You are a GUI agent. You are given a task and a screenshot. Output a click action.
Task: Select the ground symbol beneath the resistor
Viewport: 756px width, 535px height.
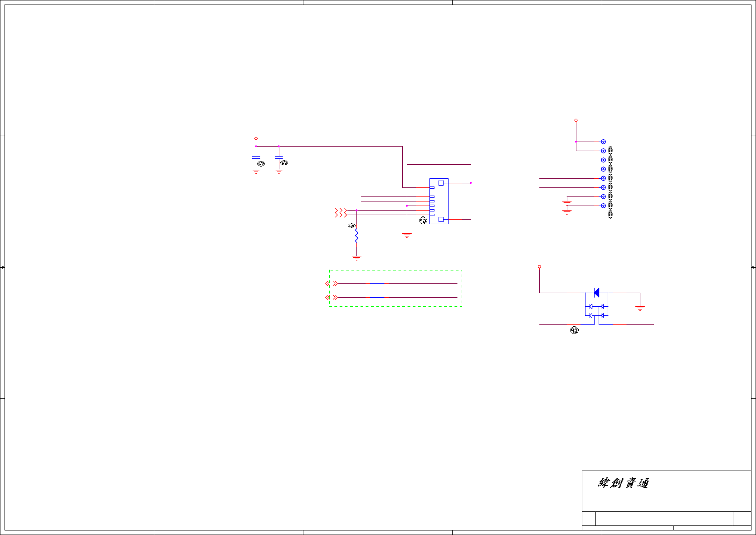pos(356,258)
